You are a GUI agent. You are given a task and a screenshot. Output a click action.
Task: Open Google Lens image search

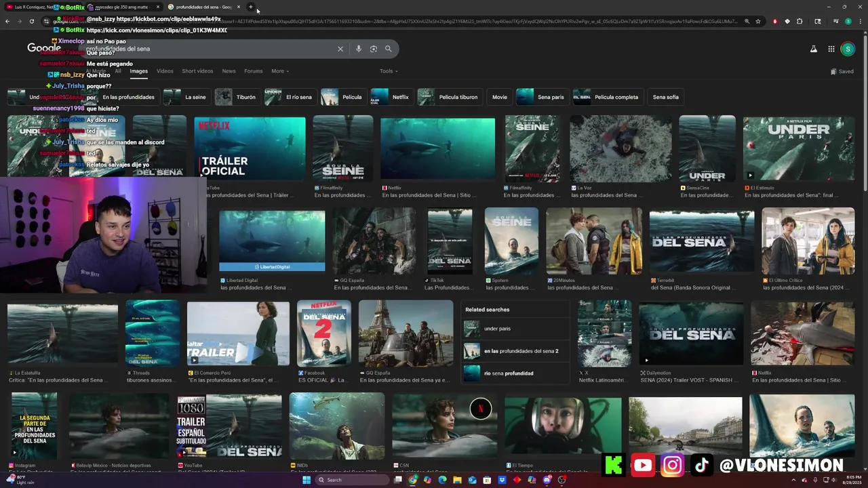374,49
